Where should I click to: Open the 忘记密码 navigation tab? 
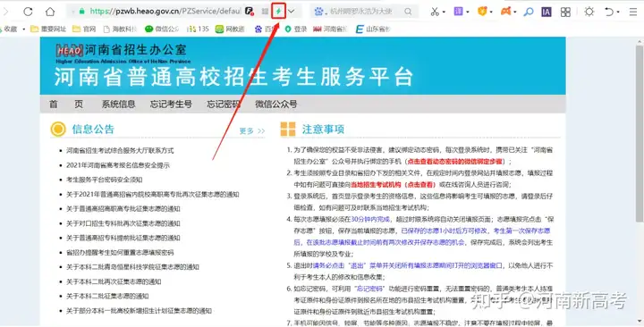coord(224,105)
